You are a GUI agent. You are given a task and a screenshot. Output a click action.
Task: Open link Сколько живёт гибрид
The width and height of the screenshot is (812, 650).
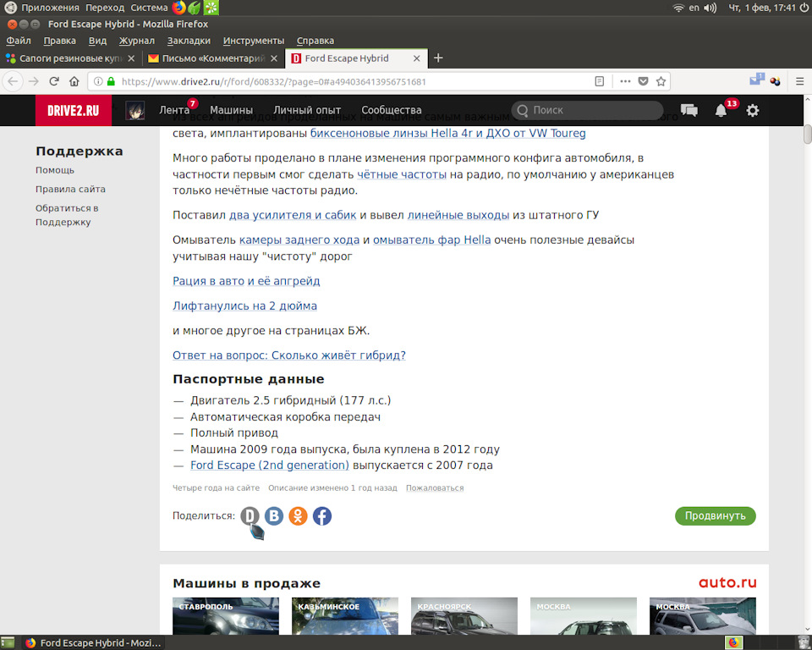289,355
